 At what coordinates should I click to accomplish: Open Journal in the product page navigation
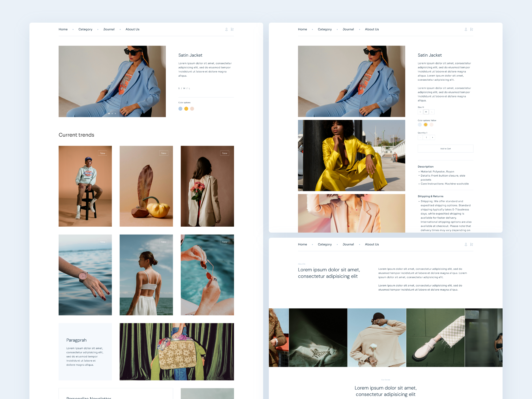(348, 29)
